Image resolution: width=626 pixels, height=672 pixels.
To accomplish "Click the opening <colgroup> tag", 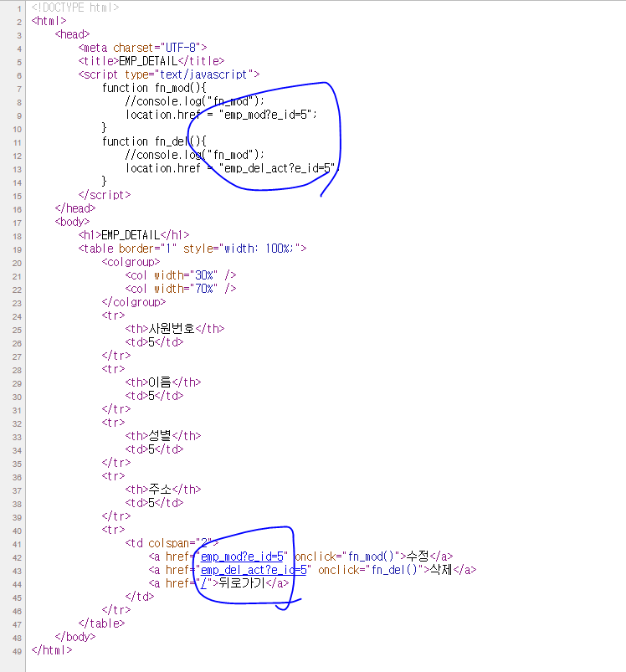I will pos(131,262).
